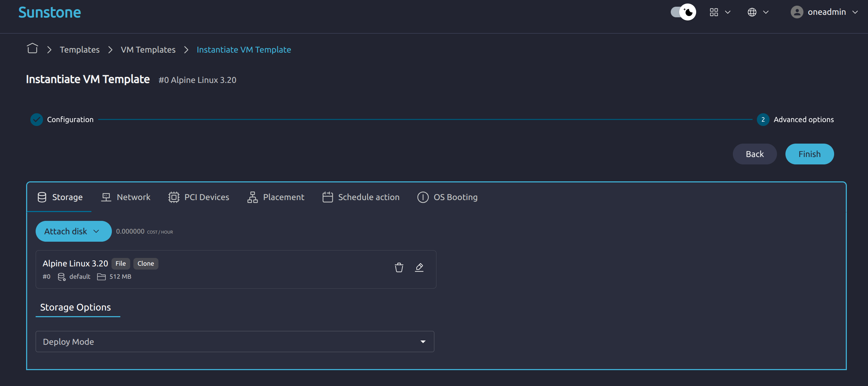Viewport: 868px width, 386px height.
Task: Click the oneadmin user avatar icon
Action: click(797, 12)
